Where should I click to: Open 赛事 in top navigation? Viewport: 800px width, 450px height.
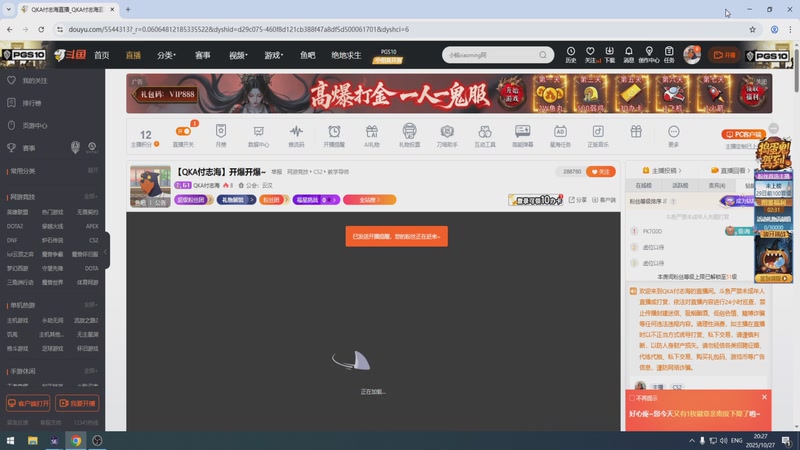click(x=203, y=55)
